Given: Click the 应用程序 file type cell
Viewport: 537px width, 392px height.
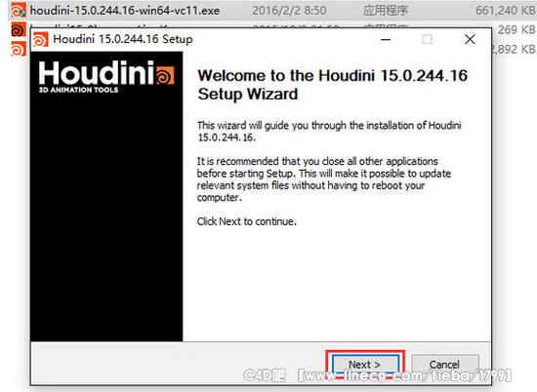Looking at the screenshot, I should pos(386,11).
